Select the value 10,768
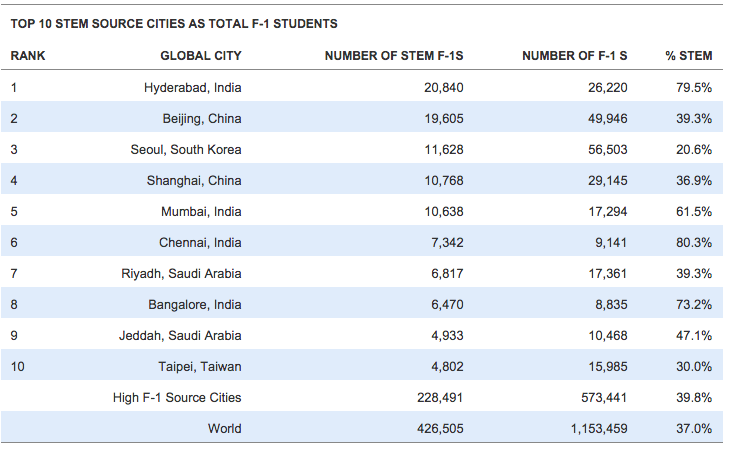 click(444, 181)
